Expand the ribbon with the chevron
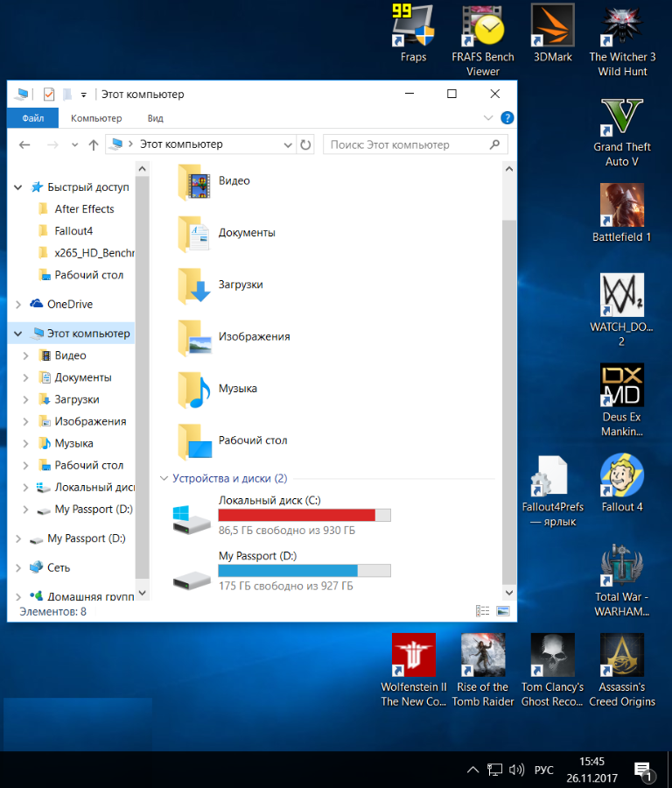This screenshot has height=788, width=672. [488, 118]
